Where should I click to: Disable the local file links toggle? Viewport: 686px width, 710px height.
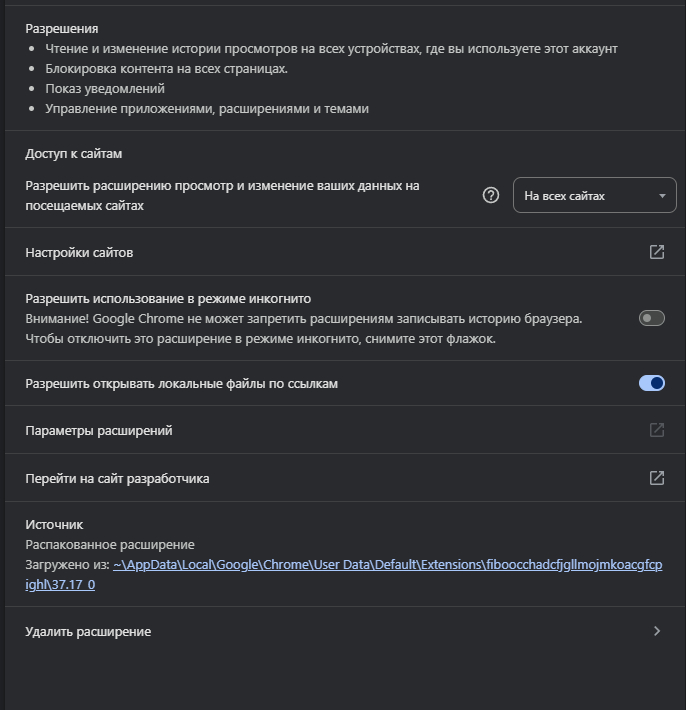652,383
